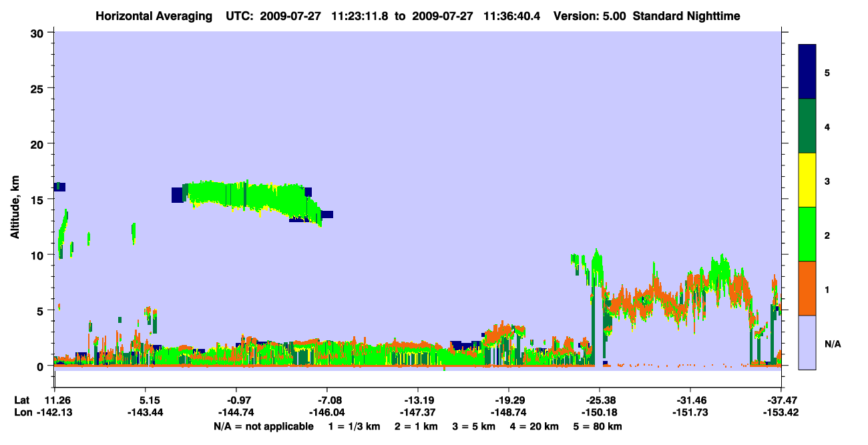This screenshot has width=868, height=445.
Task: Click the 10 km altitude tick label
Action: [39, 255]
